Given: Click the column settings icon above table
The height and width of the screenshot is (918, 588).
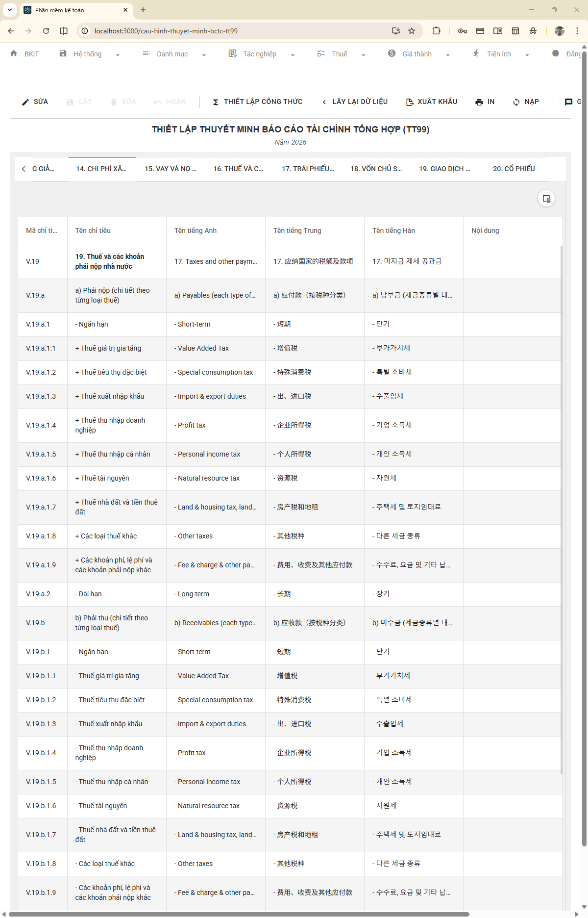Looking at the screenshot, I should pyautogui.click(x=546, y=199).
